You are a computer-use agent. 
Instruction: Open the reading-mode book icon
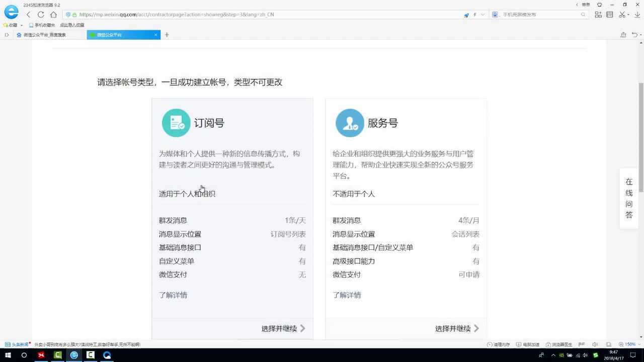click(610, 15)
